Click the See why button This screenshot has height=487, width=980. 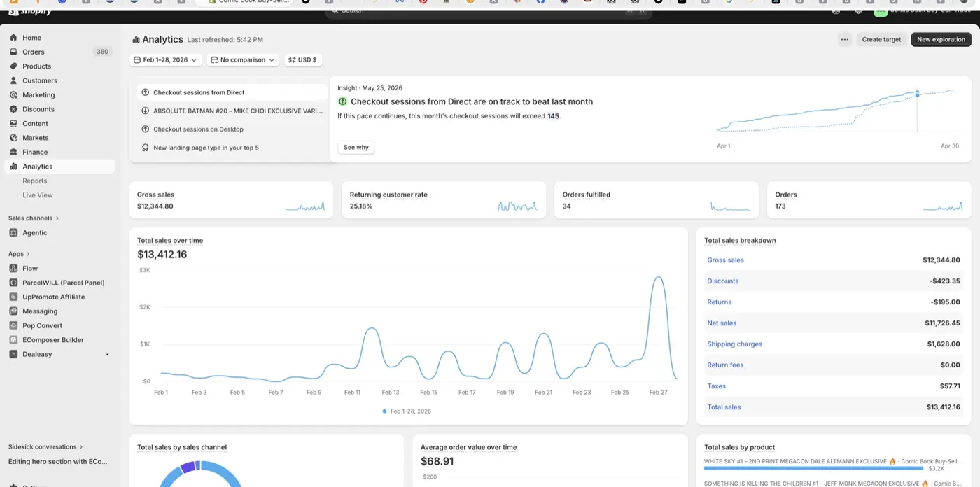pyautogui.click(x=356, y=148)
